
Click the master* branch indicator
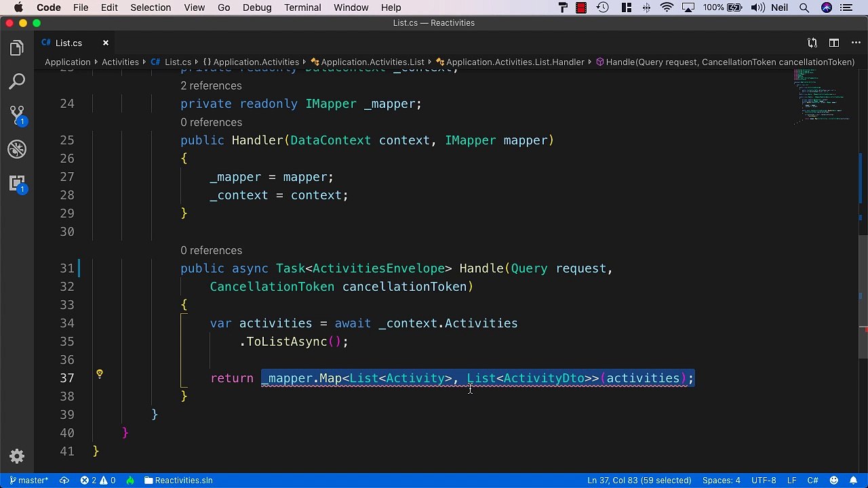(28, 481)
